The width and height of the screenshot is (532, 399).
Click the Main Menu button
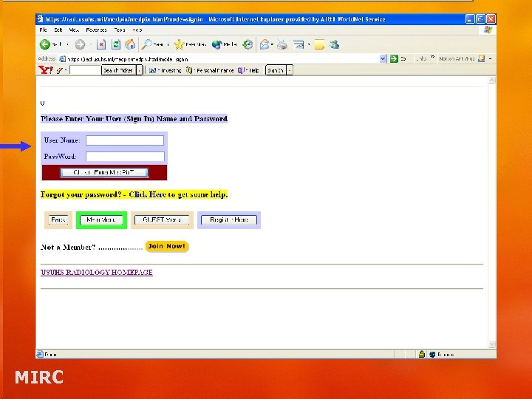[101, 220]
